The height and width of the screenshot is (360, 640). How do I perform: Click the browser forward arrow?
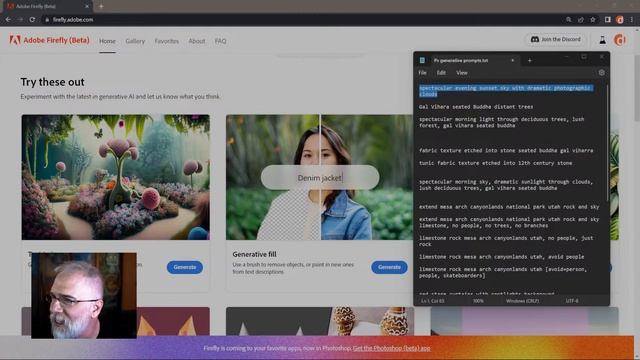coord(20,20)
